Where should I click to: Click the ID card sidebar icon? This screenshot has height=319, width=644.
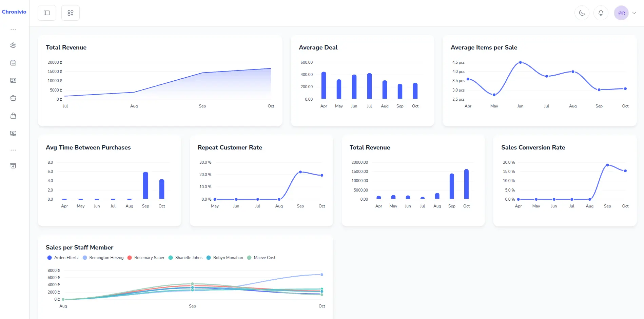[13, 81]
